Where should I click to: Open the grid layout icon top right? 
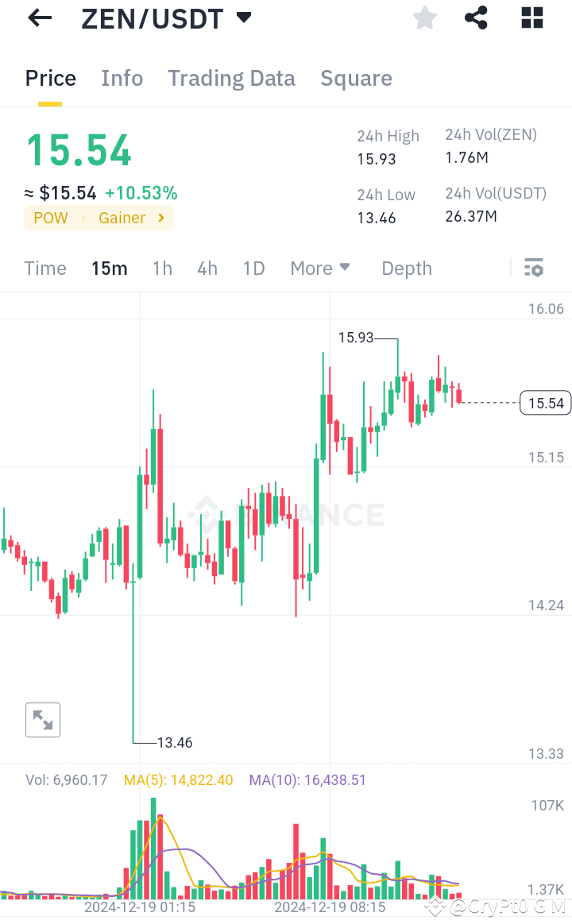[531, 17]
